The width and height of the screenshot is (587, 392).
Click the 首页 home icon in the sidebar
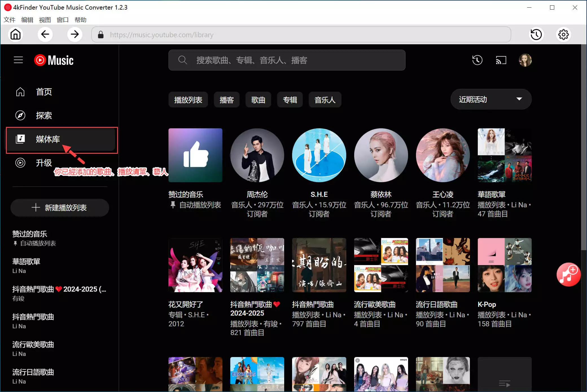coord(20,92)
